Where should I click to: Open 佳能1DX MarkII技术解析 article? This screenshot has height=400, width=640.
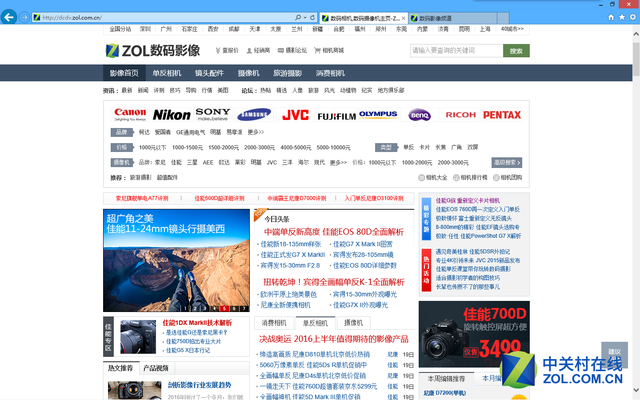(x=197, y=323)
